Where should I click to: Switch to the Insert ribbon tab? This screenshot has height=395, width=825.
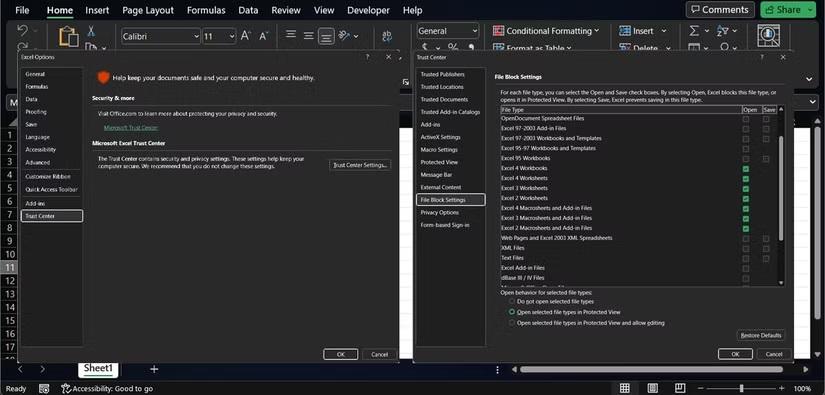coord(97,10)
